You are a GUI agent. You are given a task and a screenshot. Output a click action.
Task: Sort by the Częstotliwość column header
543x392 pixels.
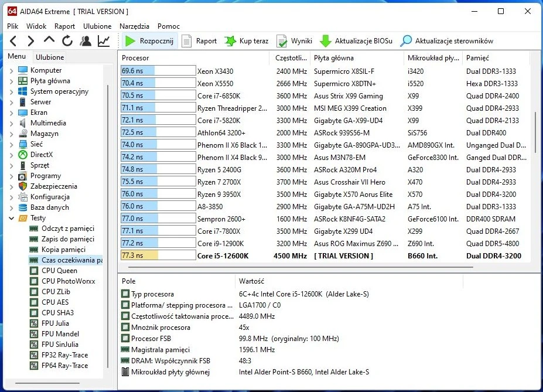click(291, 58)
